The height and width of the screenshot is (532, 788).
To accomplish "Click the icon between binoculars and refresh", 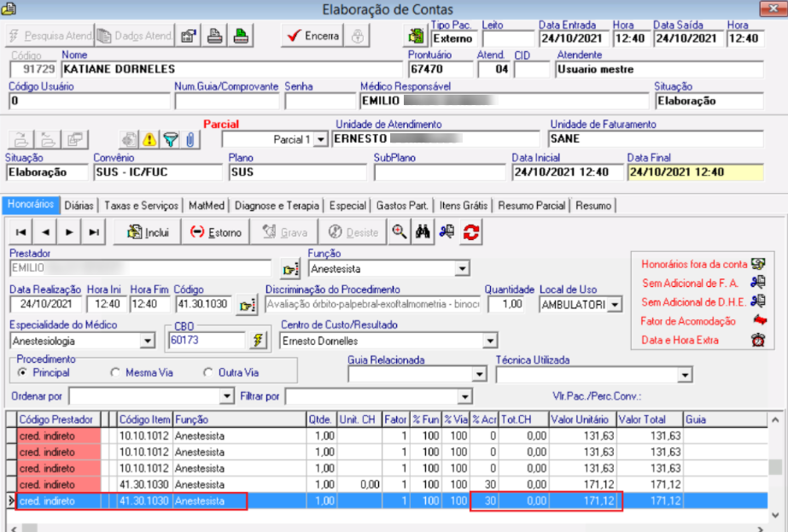I will [447, 231].
